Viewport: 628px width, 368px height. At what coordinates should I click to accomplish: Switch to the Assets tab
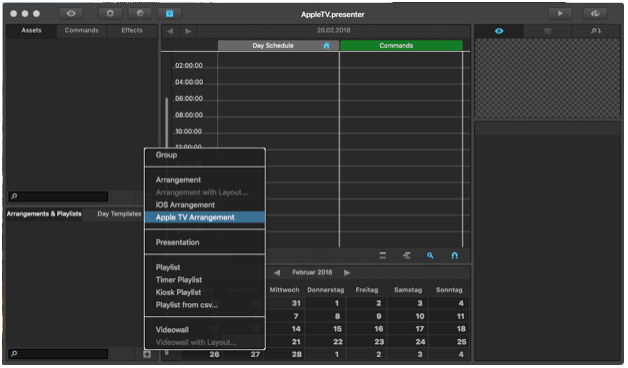pos(31,30)
